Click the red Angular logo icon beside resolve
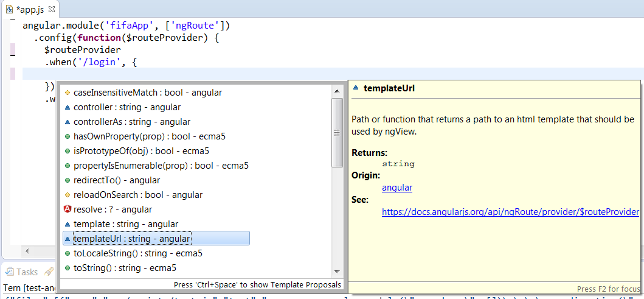Screen dimensions: 644x299 [68, 209]
